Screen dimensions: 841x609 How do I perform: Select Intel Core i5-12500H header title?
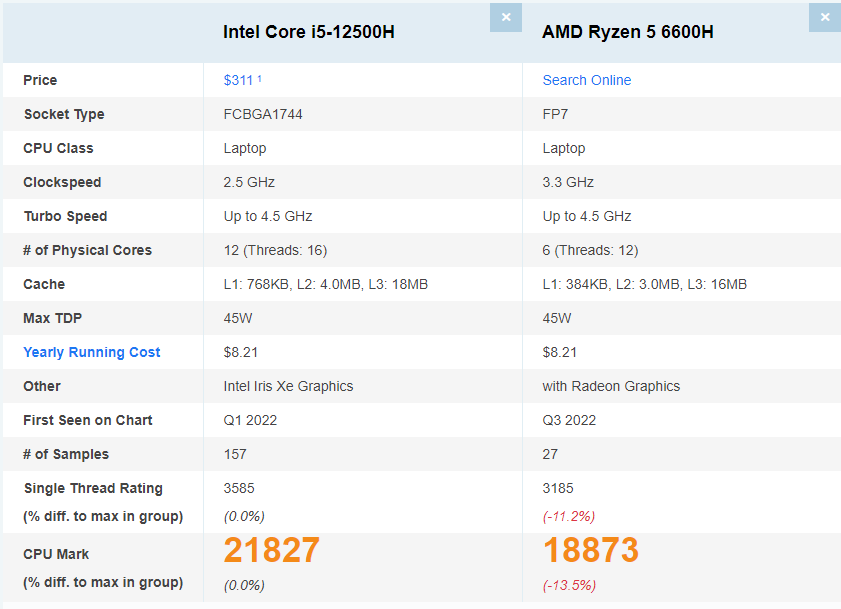[x=309, y=32]
